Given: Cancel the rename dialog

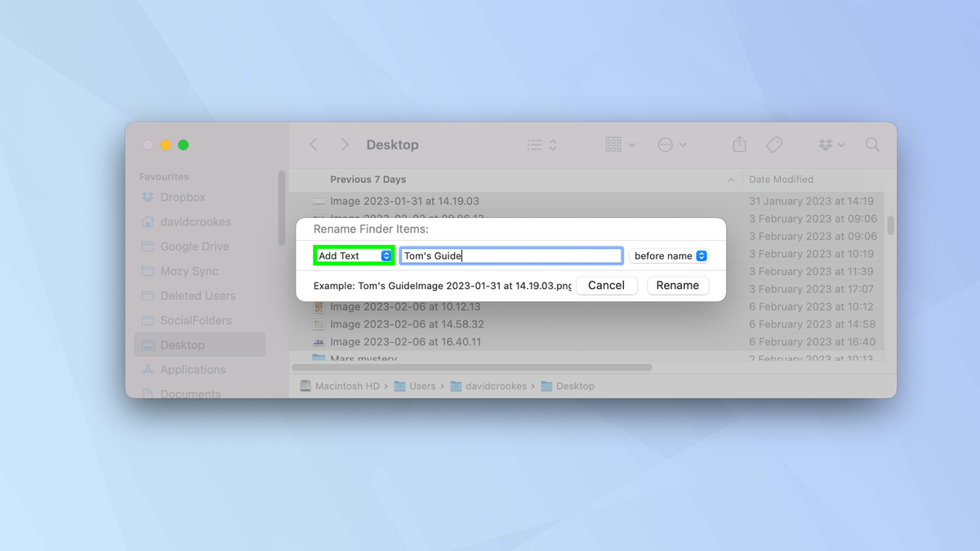Looking at the screenshot, I should (607, 285).
